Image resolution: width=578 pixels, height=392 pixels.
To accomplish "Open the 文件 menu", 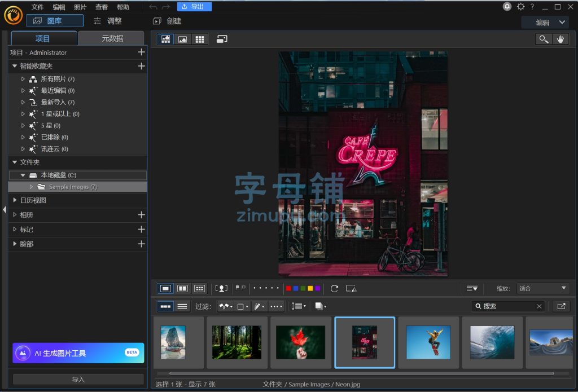I will tap(38, 7).
